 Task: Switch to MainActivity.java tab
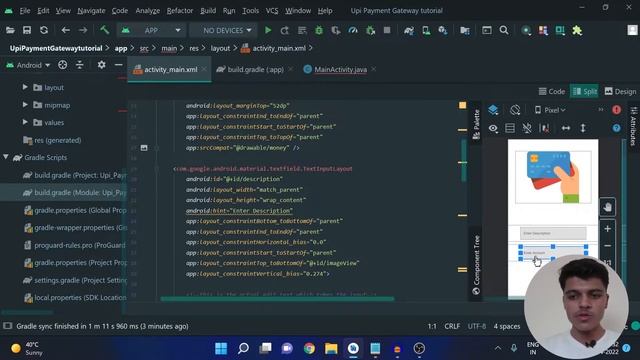[x=340, y=69]
